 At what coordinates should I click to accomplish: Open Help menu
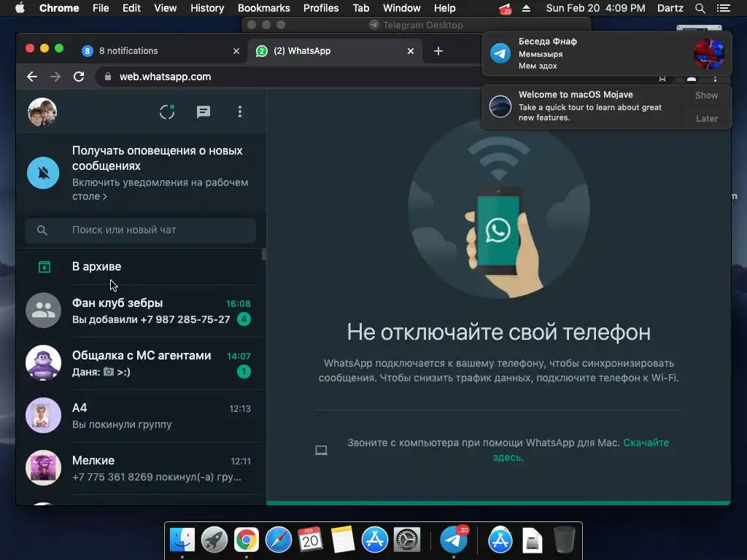(x=444, y=8)
